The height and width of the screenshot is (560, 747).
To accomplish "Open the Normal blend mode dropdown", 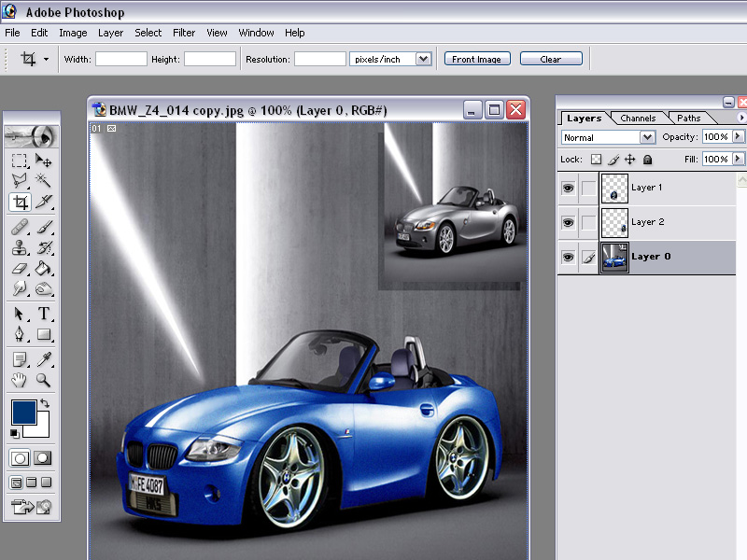I will tap(646, 137).
